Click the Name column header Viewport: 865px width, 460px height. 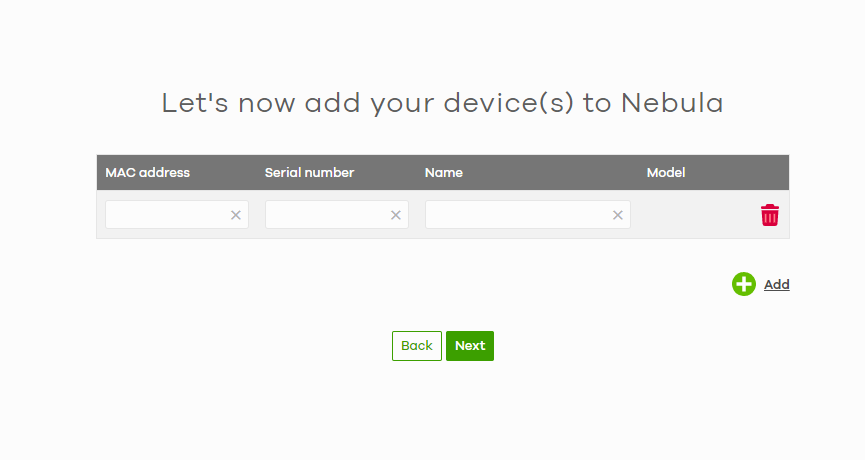click(x=443, y=173)
